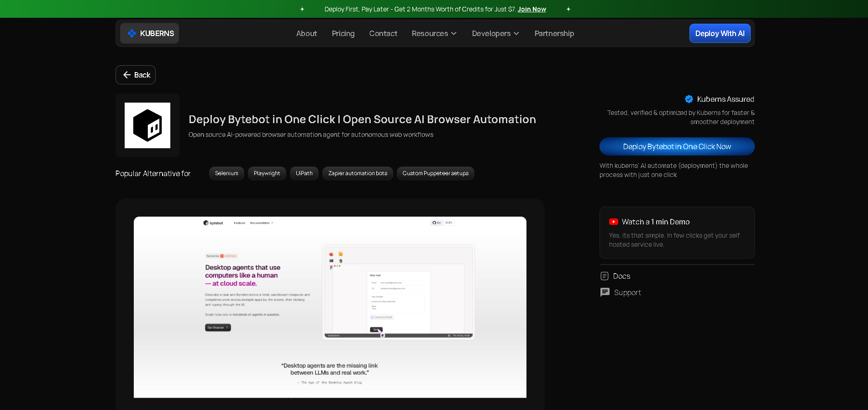Image resolution: width=868 pixels, height=410 pixels.
Task: Select the Playwright alternative tag
Action: [267, 173]
